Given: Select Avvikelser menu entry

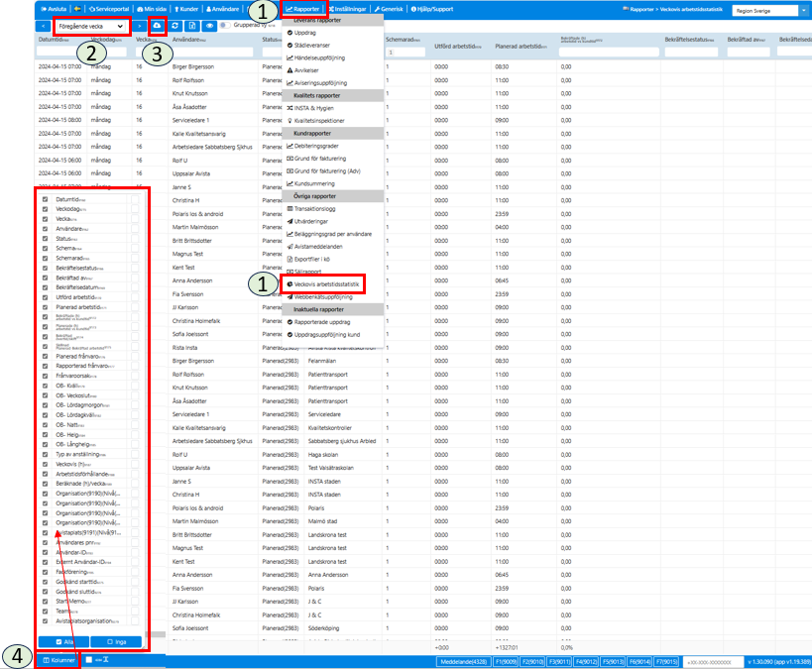Looking at the screenshot, I should 303,70.
